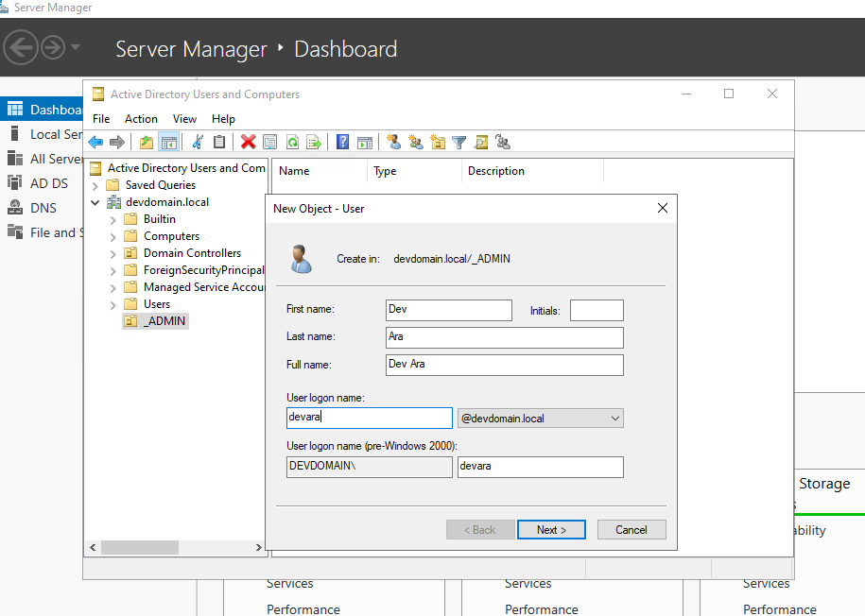Click the First name field
The height and width of the screenshot is (616, 865).
[x=449, y=310]
